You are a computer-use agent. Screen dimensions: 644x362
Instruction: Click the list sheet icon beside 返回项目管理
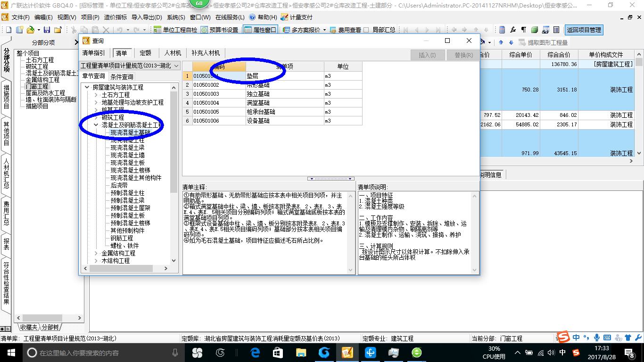(556, 30)
